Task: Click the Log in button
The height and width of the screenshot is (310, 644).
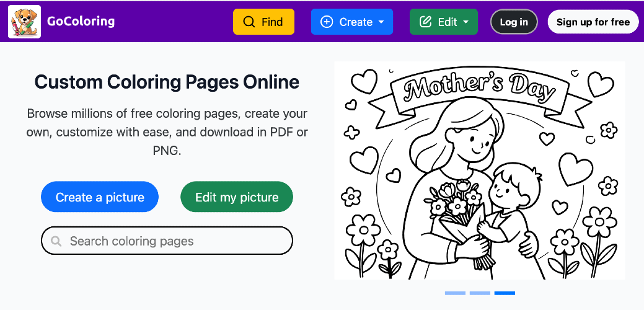Action: tap(514, 22)
